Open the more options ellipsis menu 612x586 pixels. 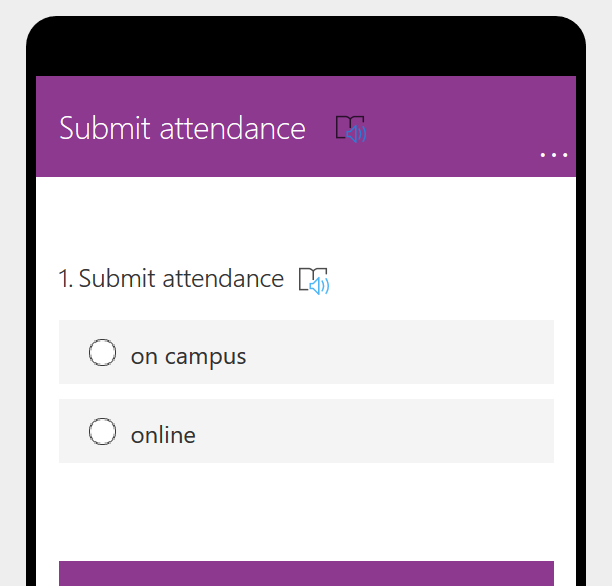[553, 155]
